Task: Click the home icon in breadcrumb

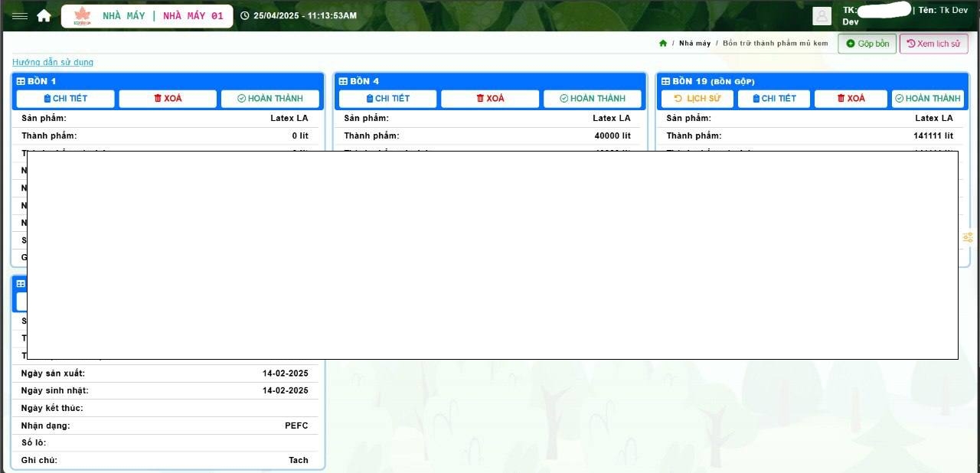Action: pyautogui.click(x=663, y=44)
